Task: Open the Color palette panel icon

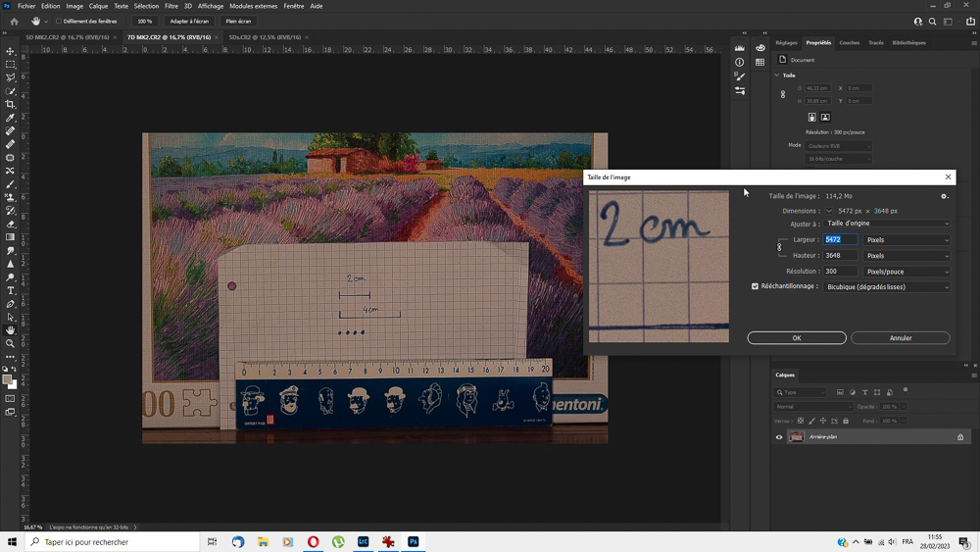Action: point(760,48)
